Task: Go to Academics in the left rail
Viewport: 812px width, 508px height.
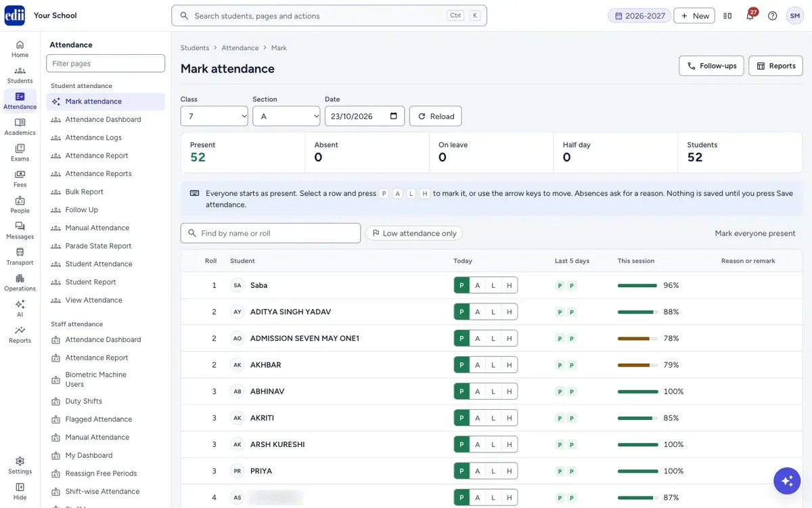Action: 20,127
